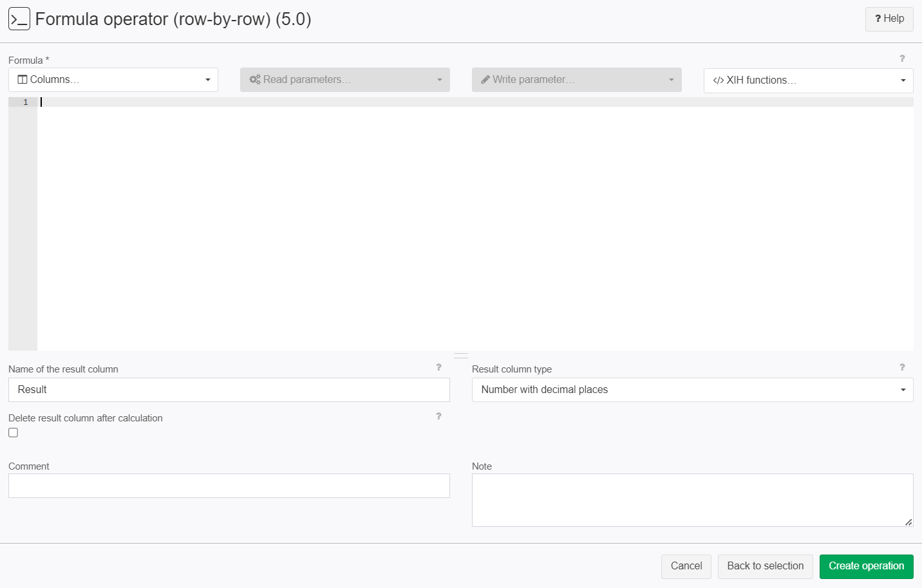Click the Cancel button
Screen dimensions: 922x588
[x=686, y=566]
